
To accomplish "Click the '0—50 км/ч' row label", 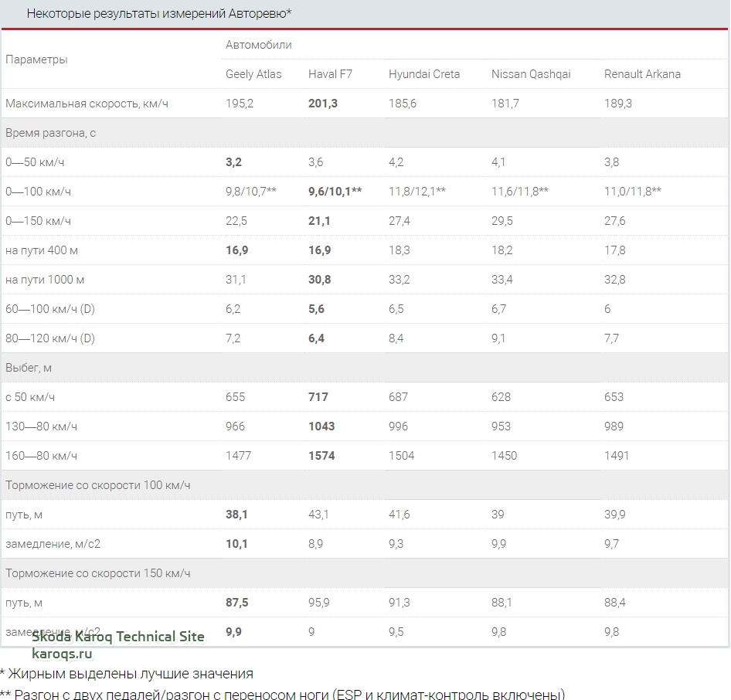I will point(35,162).
